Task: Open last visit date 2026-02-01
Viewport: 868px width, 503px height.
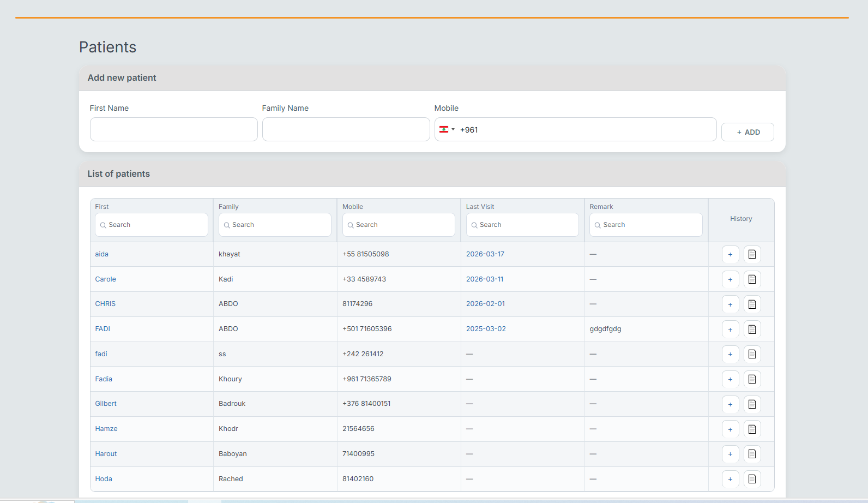Action: 485,304
